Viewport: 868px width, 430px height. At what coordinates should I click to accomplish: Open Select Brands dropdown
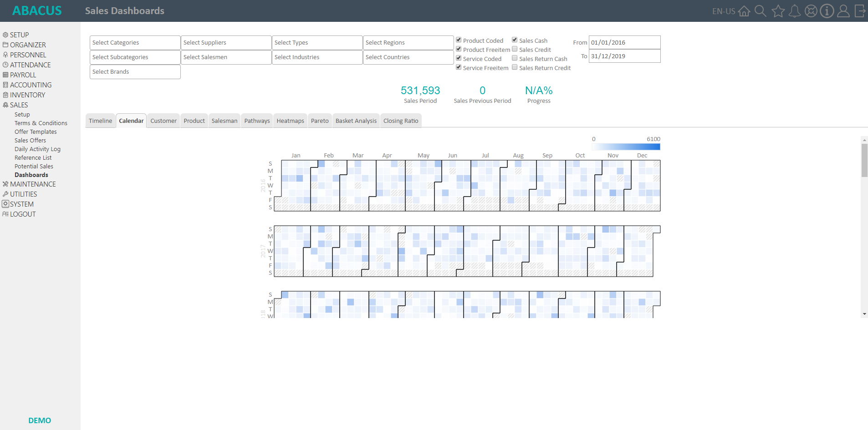pyautogui.click(x=135, y=72)
